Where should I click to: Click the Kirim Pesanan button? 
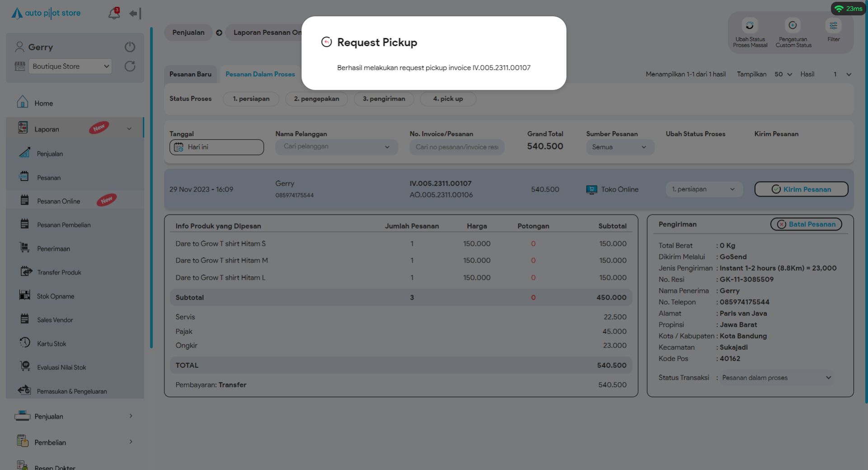tap(801, 189)
